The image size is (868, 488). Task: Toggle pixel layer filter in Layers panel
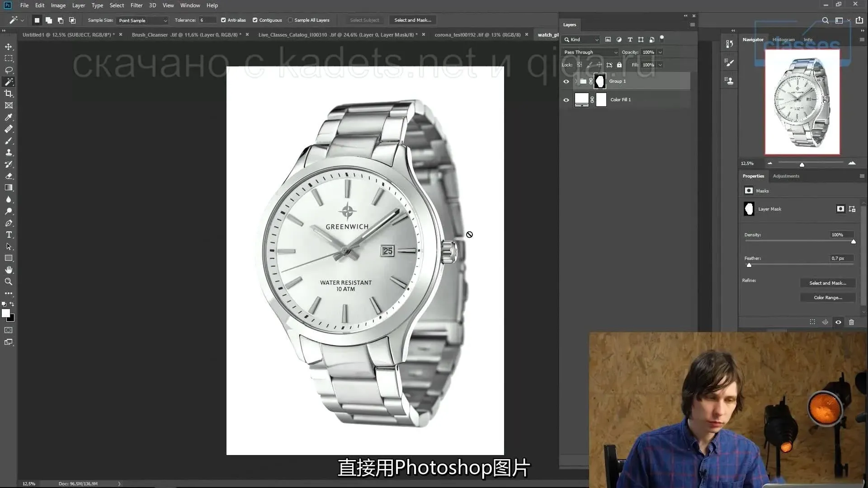tap(608, 39)
